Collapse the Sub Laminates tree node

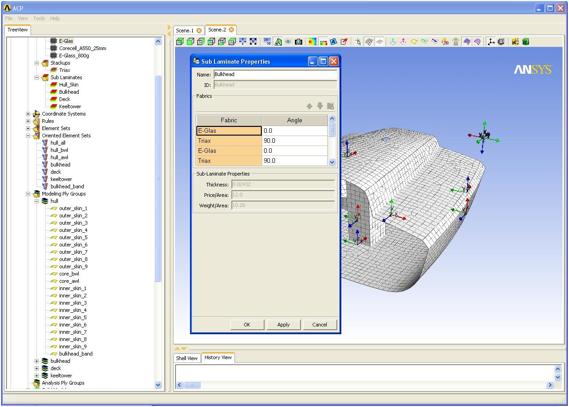[x=37, y=78]
